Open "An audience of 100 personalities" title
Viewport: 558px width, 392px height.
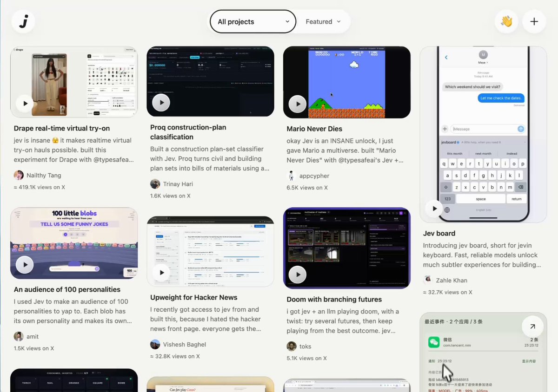[x=67, y=289]
